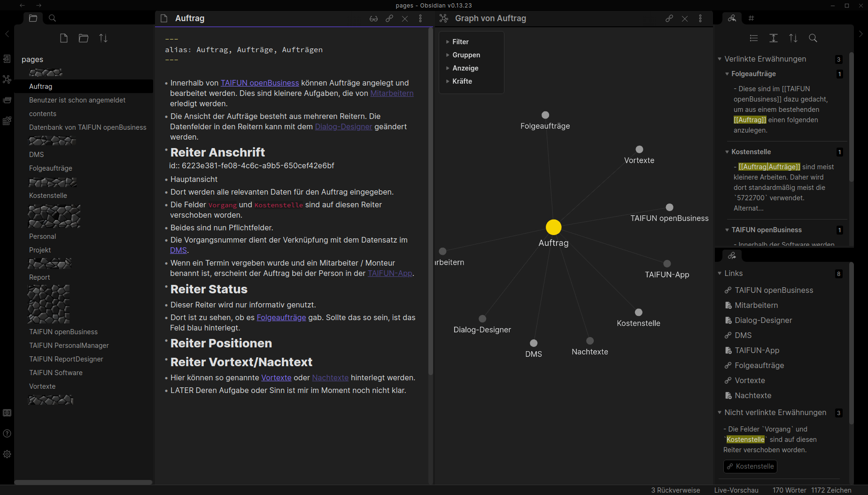Open the help question mark icon
The image size is (868, 495).
coord(7,433)
